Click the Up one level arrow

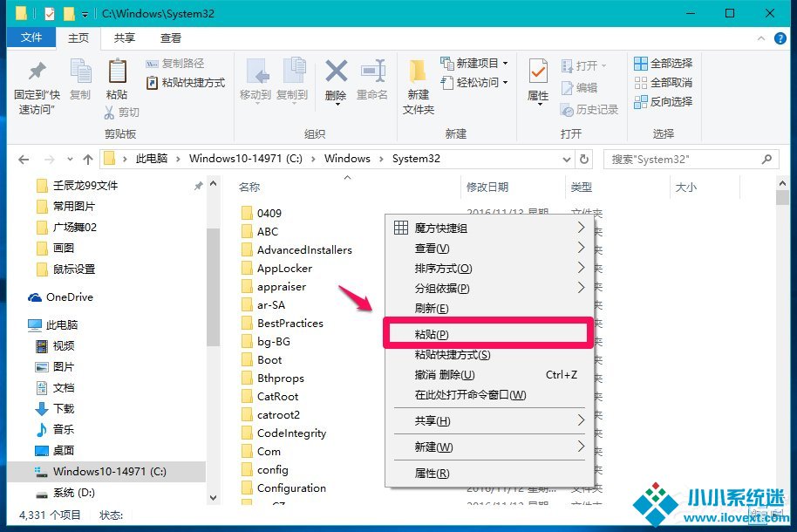click(88, 160)
